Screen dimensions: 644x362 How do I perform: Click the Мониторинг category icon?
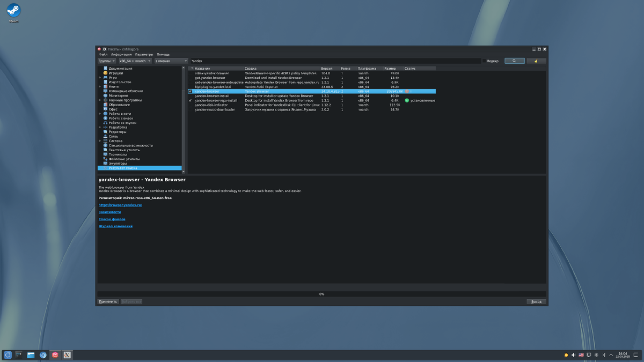pyautogui.click(x=105, y=95)
